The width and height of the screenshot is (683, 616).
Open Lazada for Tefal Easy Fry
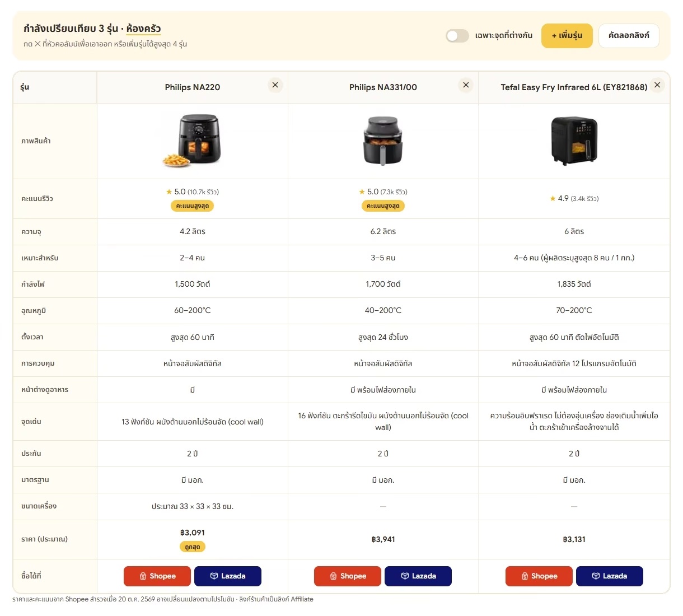[x=610, y=576]
